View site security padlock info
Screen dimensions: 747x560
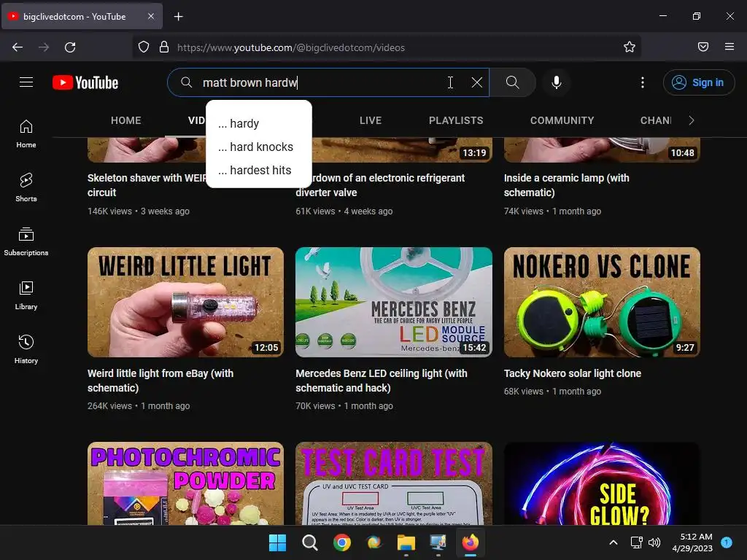pos(164,47)
